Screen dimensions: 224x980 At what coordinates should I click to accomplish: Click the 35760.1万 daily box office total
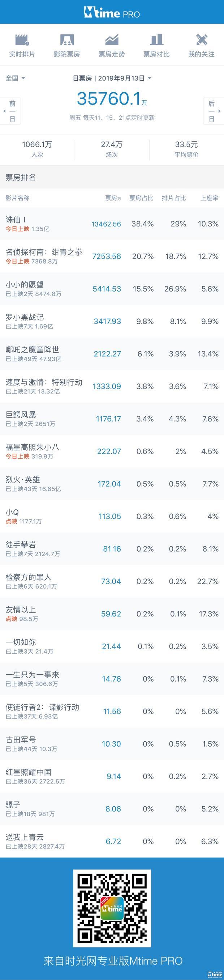[x=112, y=99]
